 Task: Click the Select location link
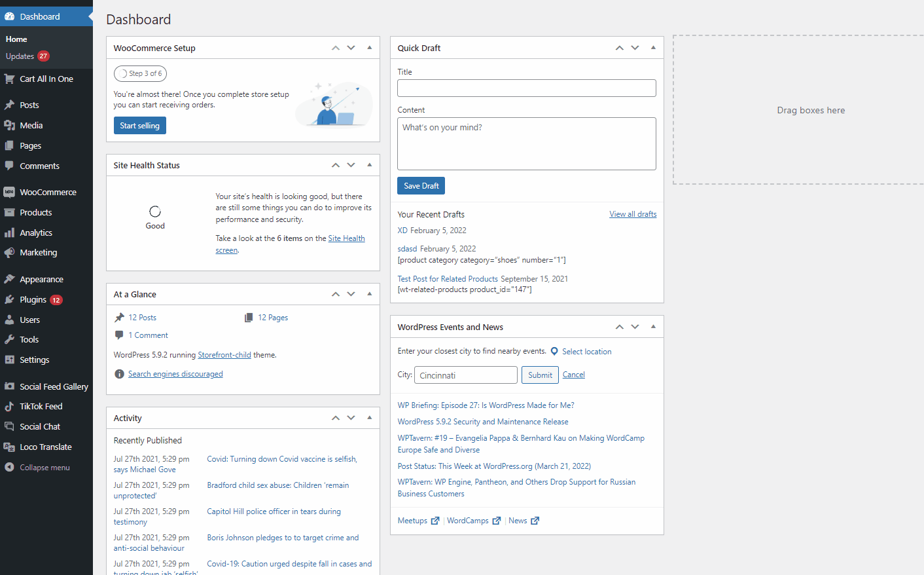587,352
